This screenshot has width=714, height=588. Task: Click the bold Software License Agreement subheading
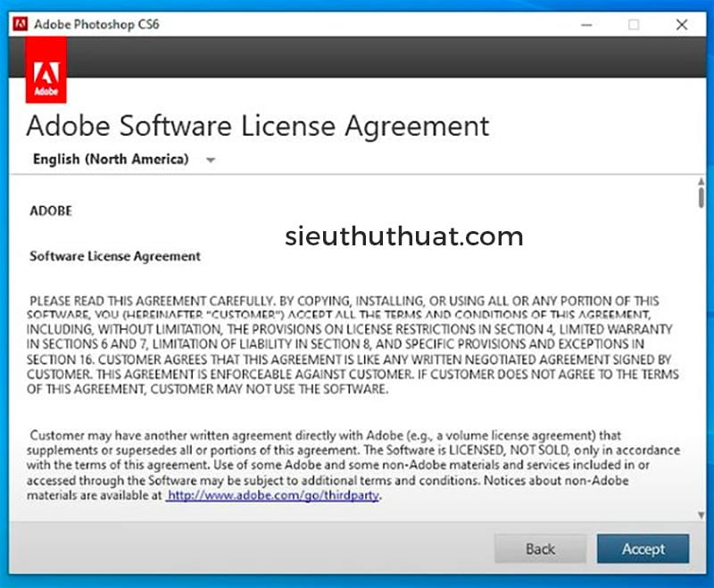tap(115, 256)
